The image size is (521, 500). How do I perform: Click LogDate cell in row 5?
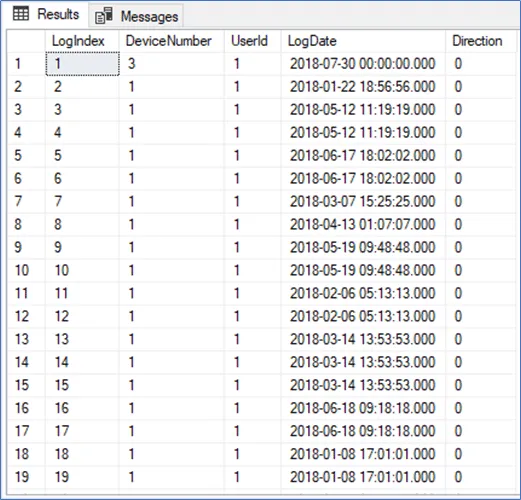[363, 155]
